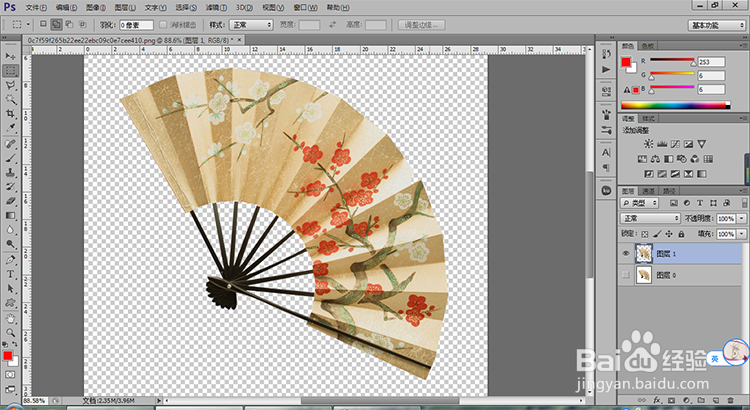The image size is (750, 410).
Task: Select the Rectangular Marquee tool
Action: 11,71
